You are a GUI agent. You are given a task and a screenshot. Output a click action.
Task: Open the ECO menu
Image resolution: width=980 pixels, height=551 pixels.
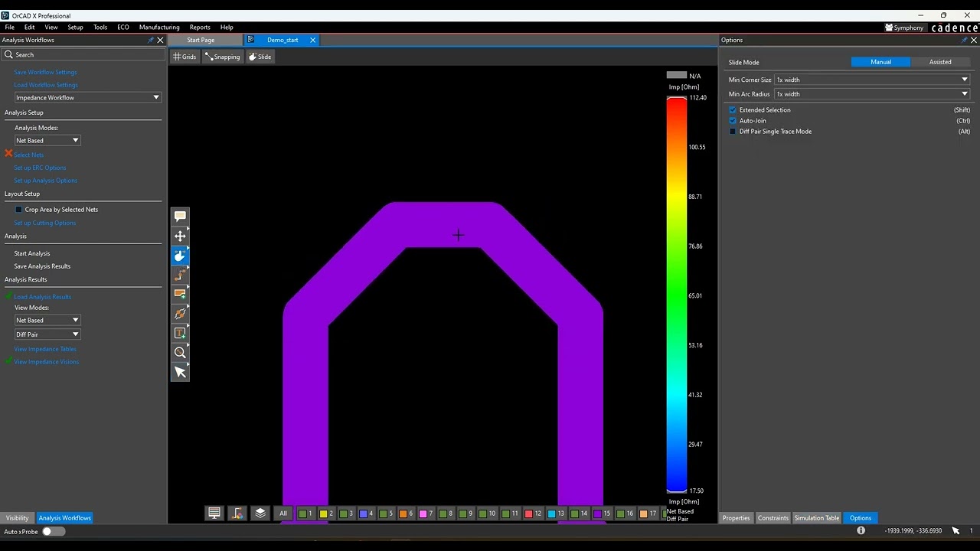pyautogui.click(x=122, y=28)
